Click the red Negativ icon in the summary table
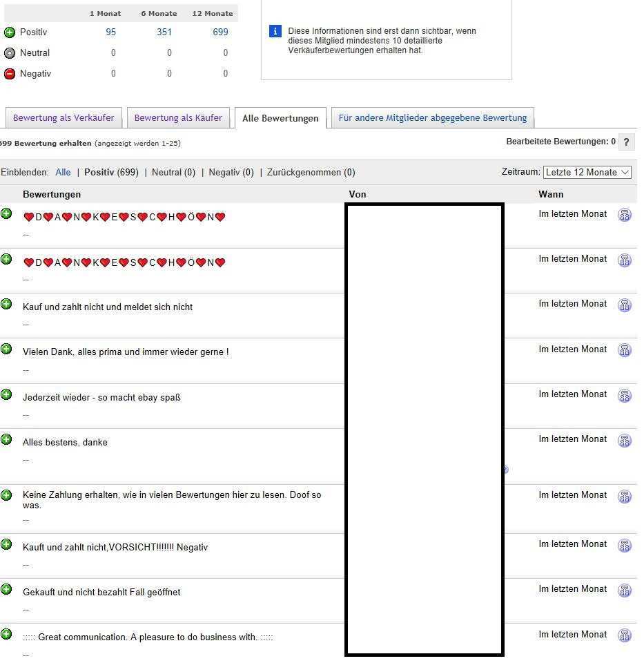 tap(10, 74)
